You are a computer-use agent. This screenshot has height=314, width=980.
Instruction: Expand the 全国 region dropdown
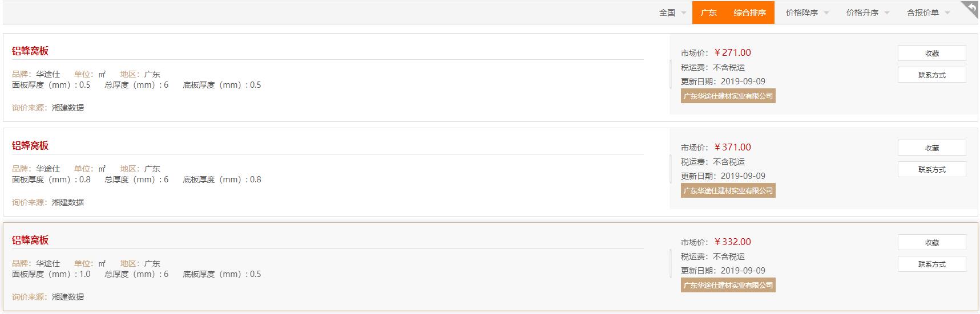click(672, 13)
